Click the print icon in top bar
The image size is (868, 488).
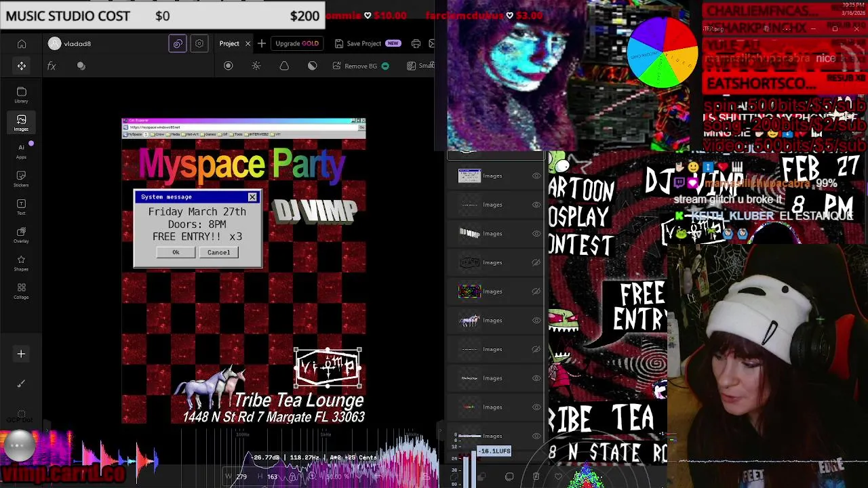(416, 43)
